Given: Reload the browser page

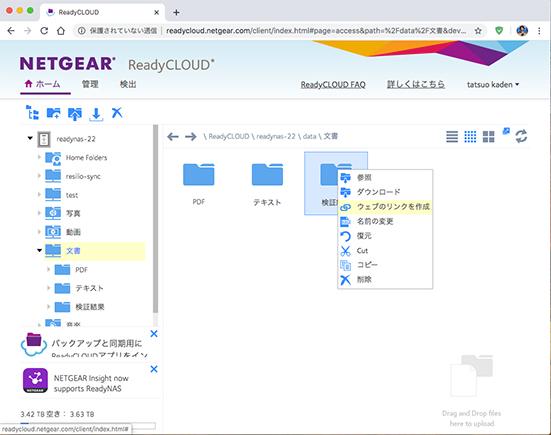Looking at the screenshot, I should click(x=44, y=31).
